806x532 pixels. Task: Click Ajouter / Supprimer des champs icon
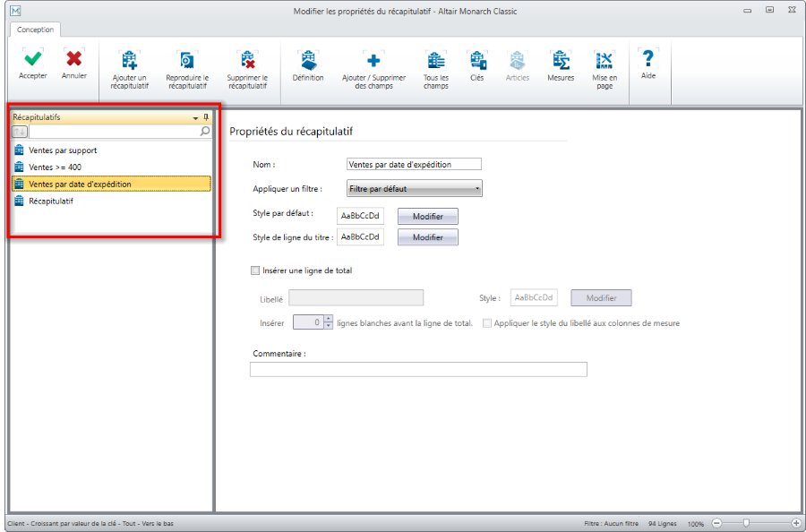point(373,61)
